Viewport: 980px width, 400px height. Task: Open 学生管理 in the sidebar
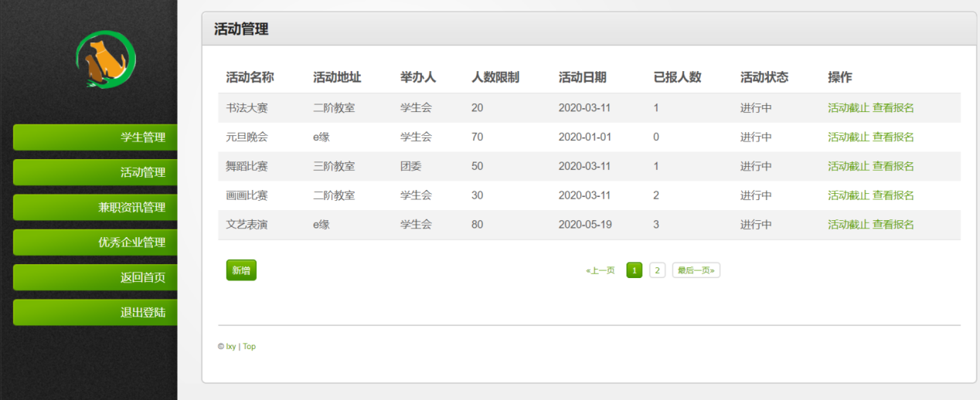95,137
